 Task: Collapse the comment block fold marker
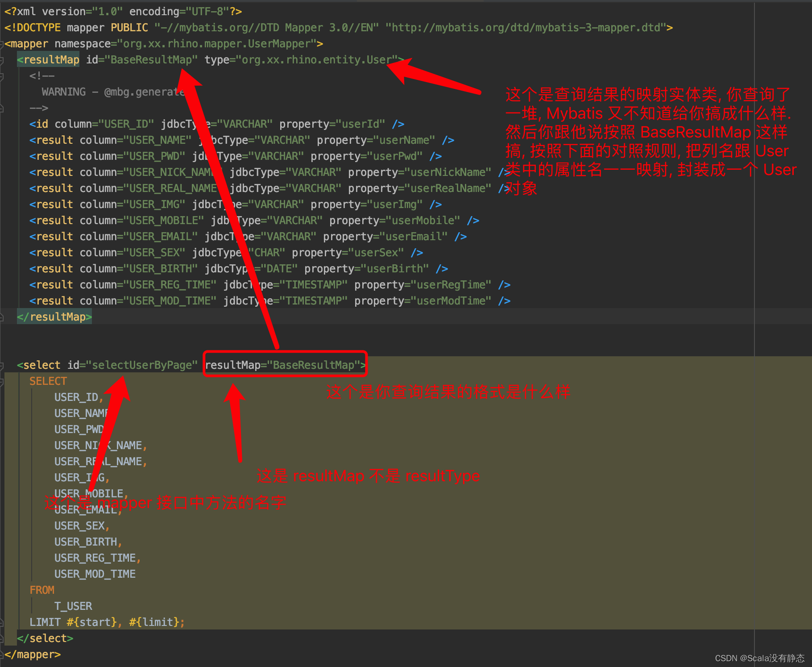click(x=2, y=76)
